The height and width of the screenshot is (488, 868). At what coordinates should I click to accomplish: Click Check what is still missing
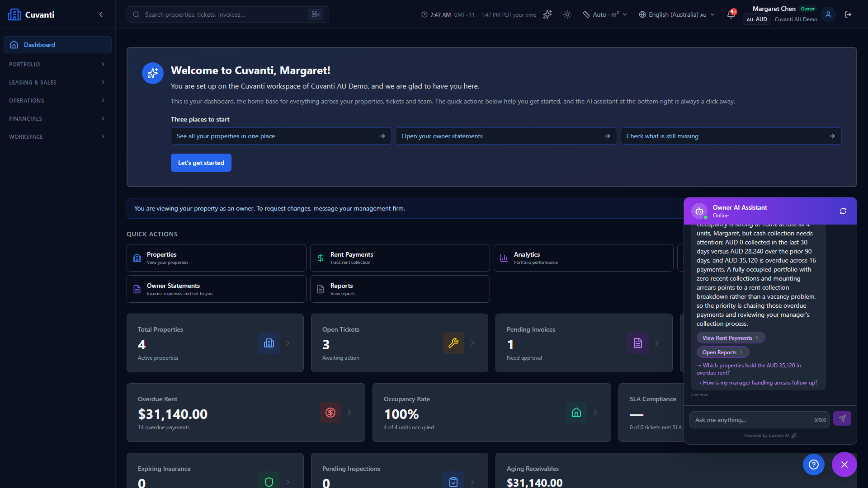pos(731,136)
